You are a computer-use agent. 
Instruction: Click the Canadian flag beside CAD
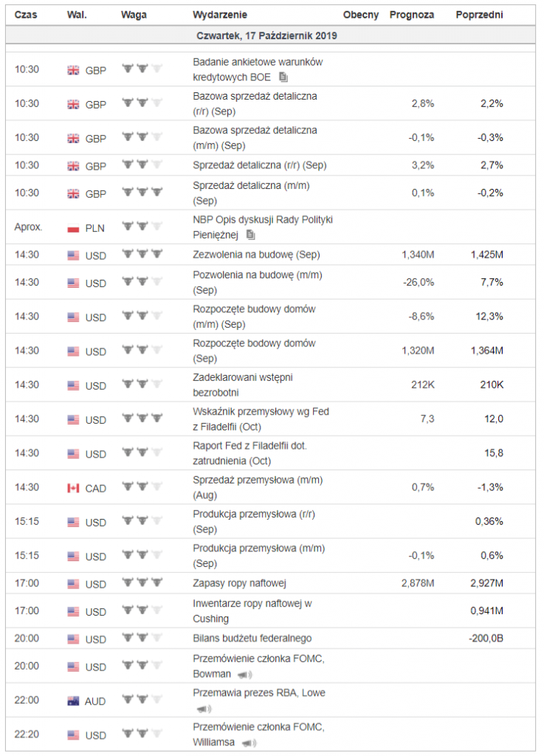pyautogui.click(x=73, y=489)
